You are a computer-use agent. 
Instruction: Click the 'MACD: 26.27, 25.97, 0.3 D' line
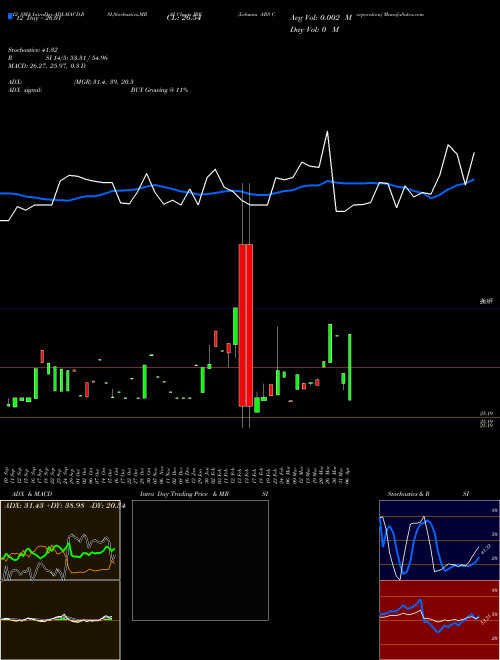[47, 66]
